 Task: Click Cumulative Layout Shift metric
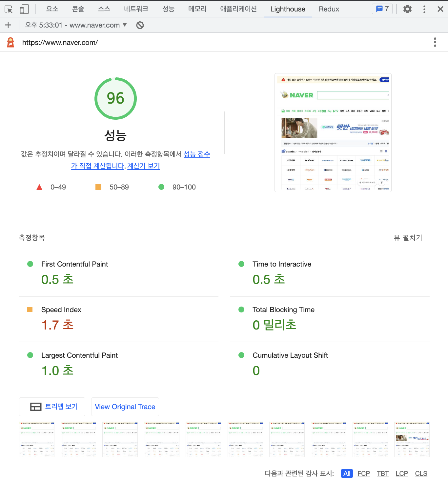tap(330, 365)
